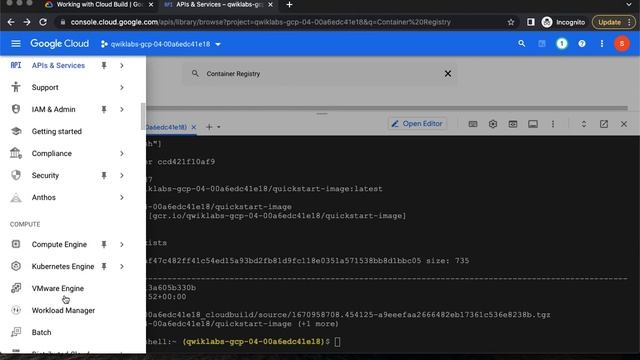640x360 pixels.
Task: Expand APIs & Services submenu arrow
Action: [122, 65]
